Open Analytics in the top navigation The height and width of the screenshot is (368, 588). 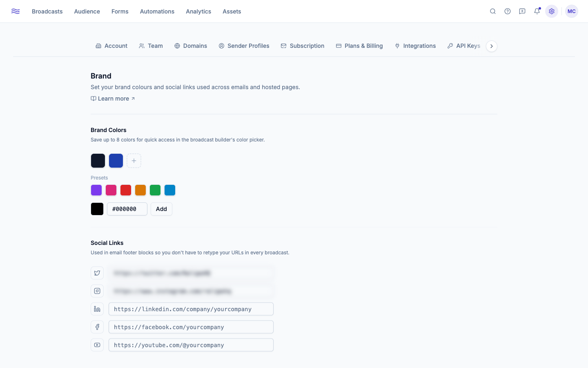pos(198,11)
